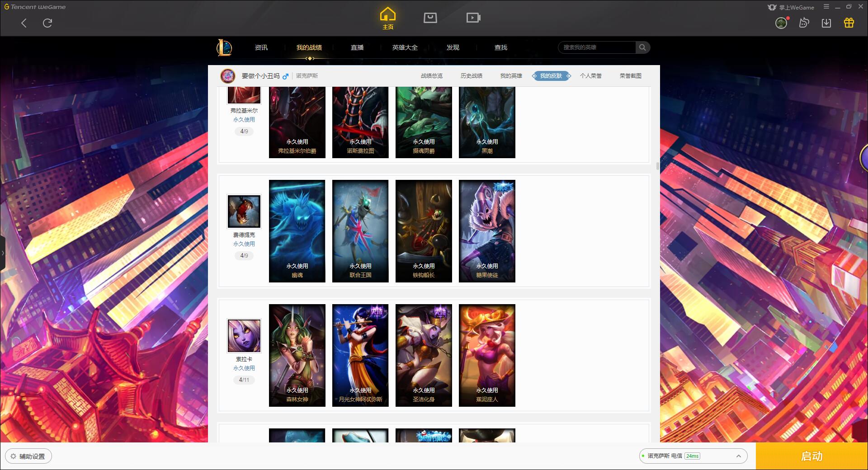Click player name 要做个小丑吗
The width and height of the screenshot is (868, 470).
pos(260,76)
